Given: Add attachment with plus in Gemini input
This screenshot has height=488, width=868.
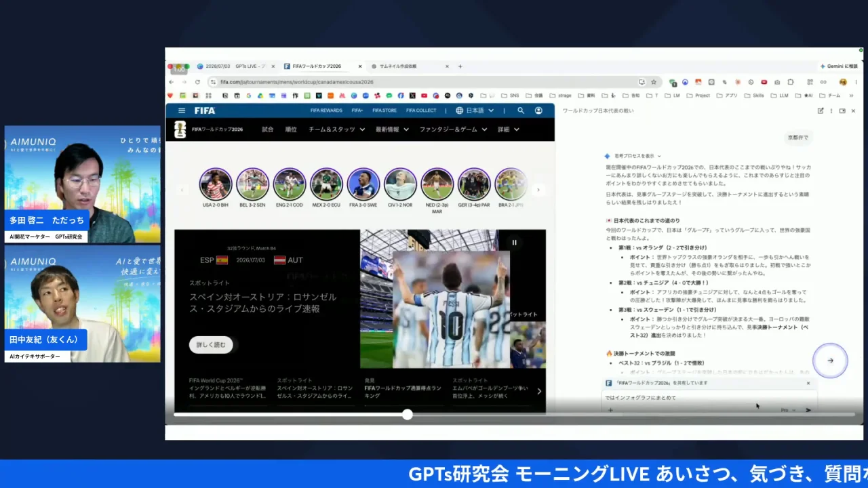Looking at the screenshot, I should 610,410.
